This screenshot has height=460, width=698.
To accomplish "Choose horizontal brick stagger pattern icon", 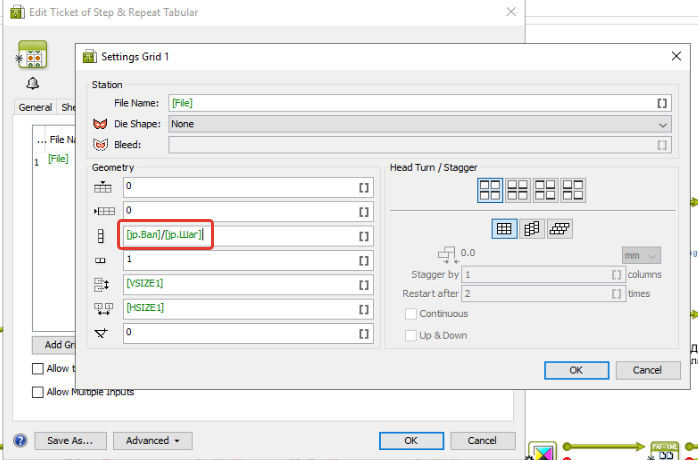I will click(x=560, y=229).
